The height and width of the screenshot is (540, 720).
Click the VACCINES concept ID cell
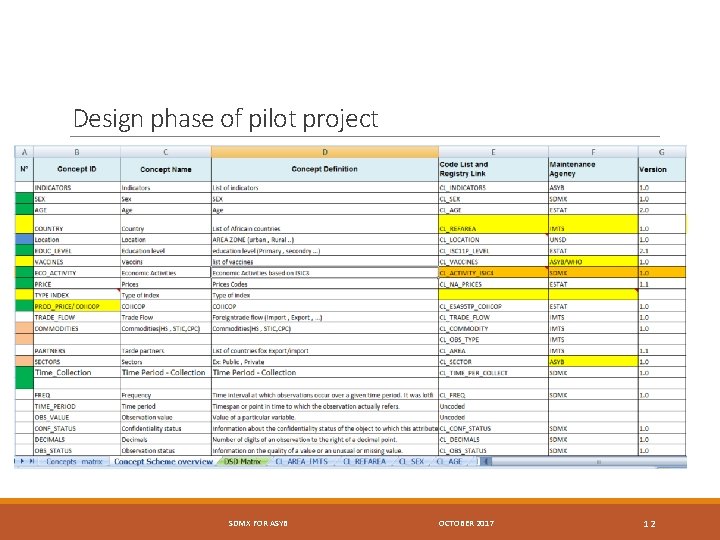(x=77, y=262)
